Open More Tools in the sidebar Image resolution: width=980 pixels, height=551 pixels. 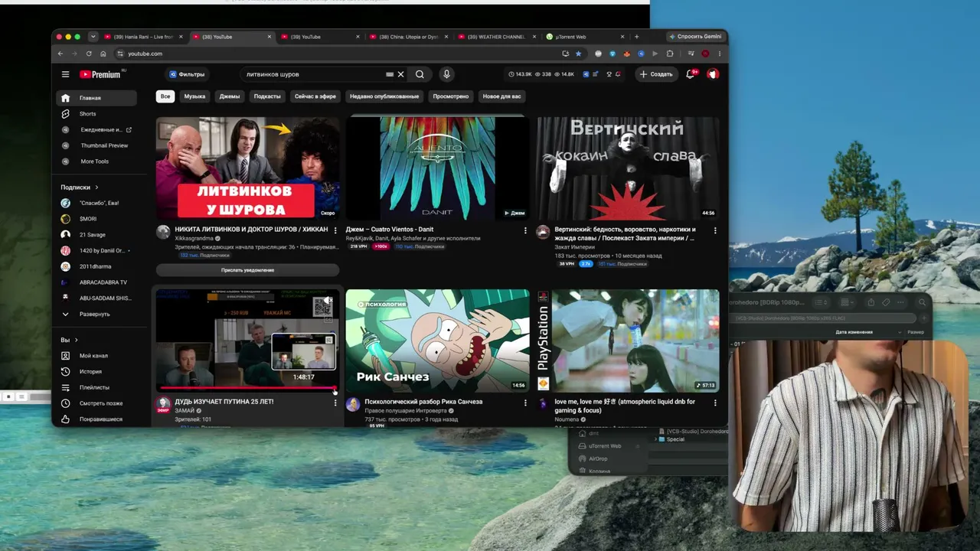pos(96,161)
